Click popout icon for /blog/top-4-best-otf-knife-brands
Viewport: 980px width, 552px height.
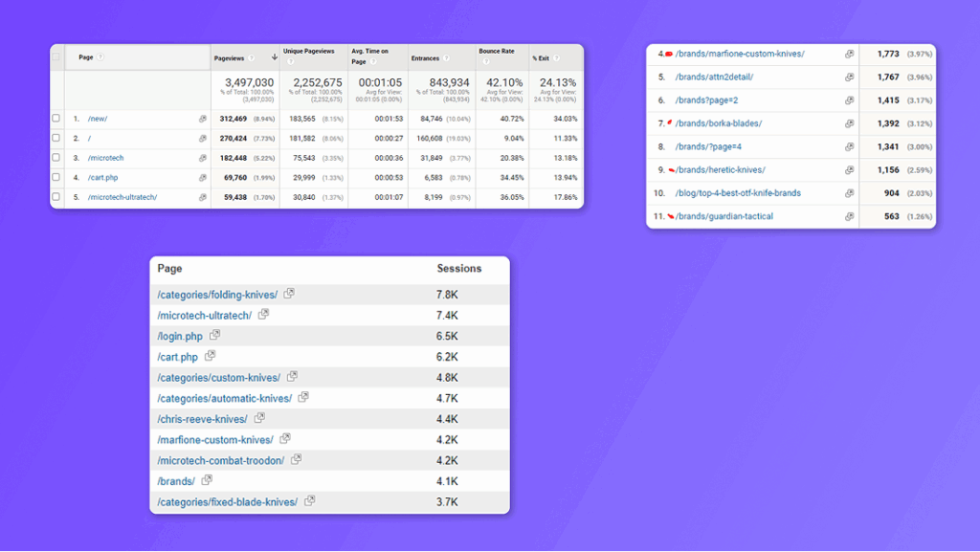849,193
